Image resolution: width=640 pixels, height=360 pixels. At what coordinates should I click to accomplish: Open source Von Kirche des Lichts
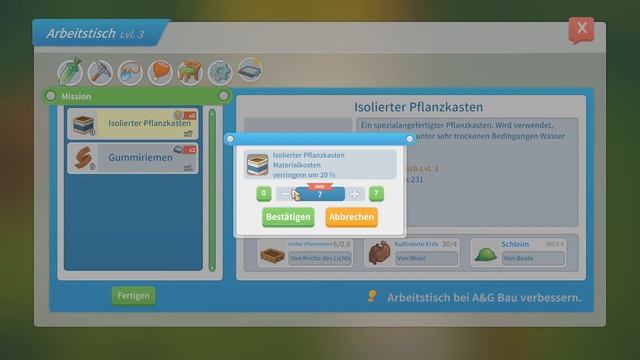tap(320, 258)
